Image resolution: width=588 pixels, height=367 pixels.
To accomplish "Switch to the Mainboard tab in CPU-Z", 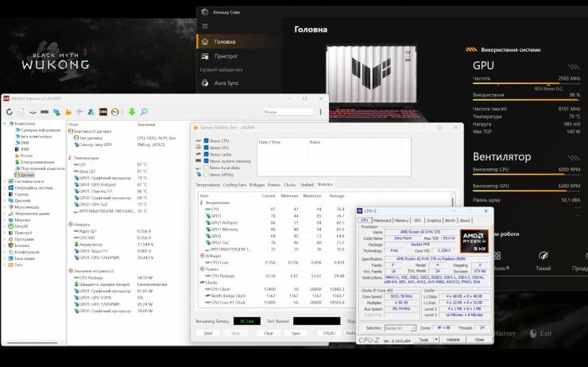I will click(x=382, y=220).
